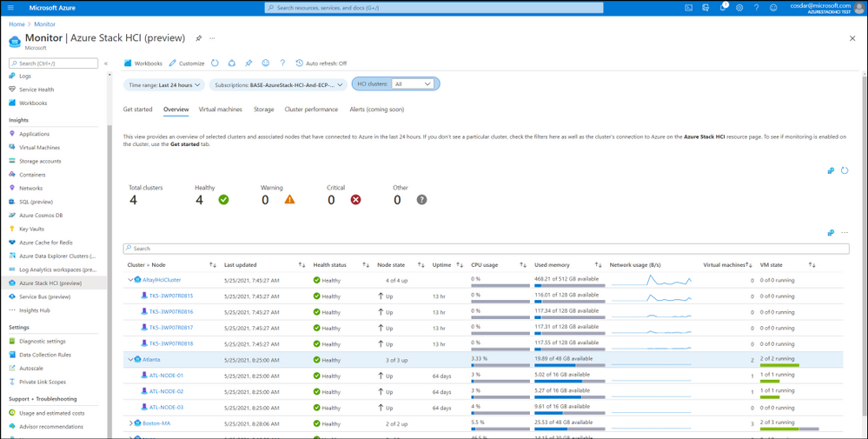
Task: Close the Monitor blade
Action: pyautogui.click(x=852, y=38)
